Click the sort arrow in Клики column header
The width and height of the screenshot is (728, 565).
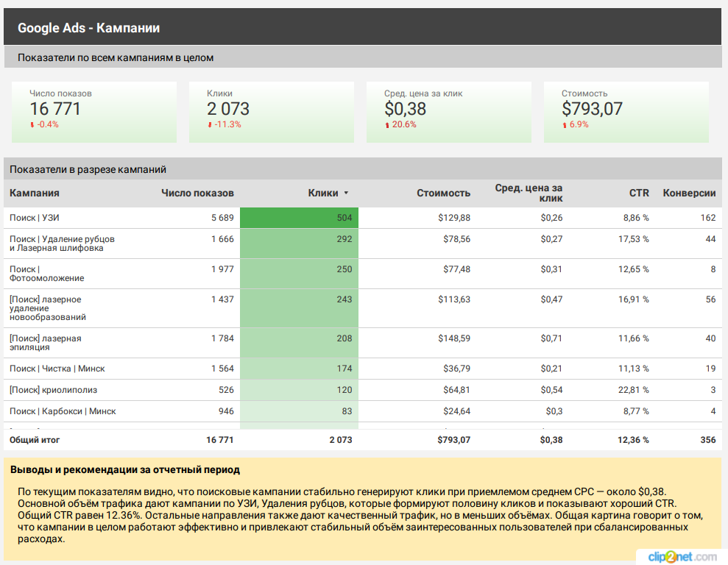click(346, 193)
